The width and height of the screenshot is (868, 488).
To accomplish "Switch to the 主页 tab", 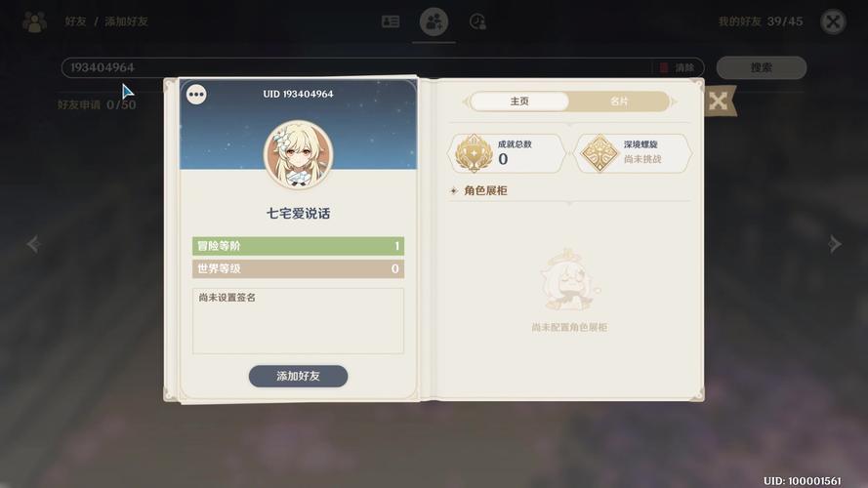I will [519, 102].
